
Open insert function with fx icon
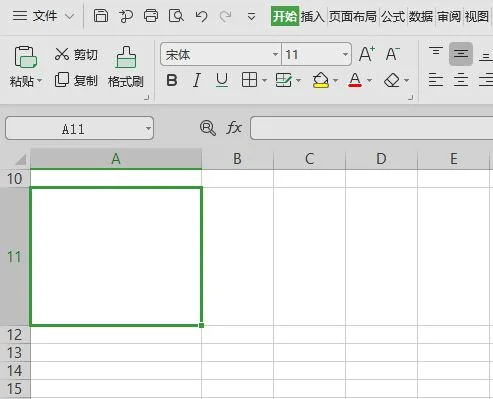[234, 128]
